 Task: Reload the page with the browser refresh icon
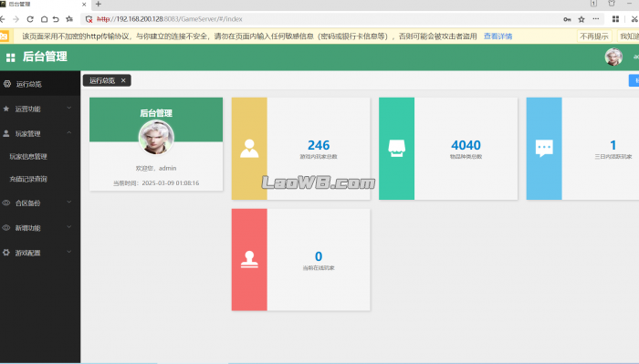click(30, 19)
